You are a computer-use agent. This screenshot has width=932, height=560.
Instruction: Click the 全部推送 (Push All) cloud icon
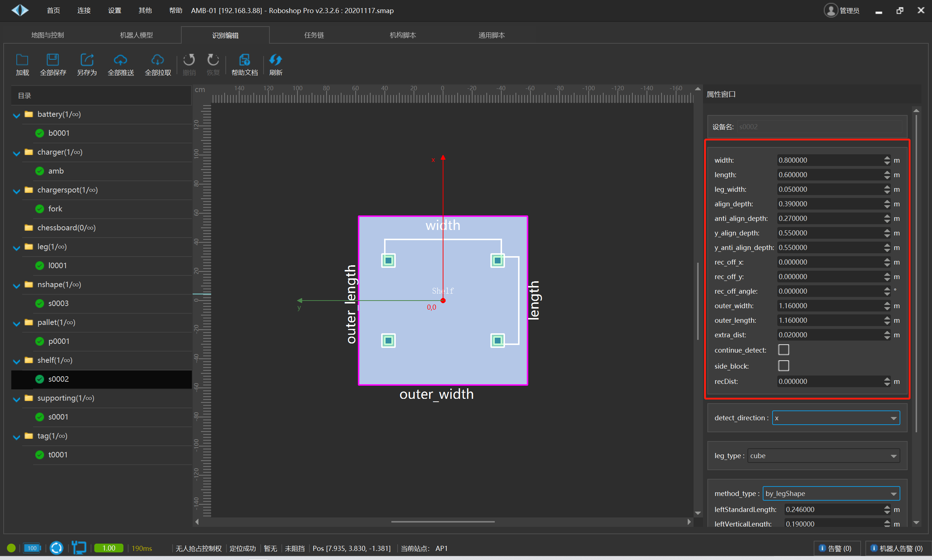(x=121, y=60)
